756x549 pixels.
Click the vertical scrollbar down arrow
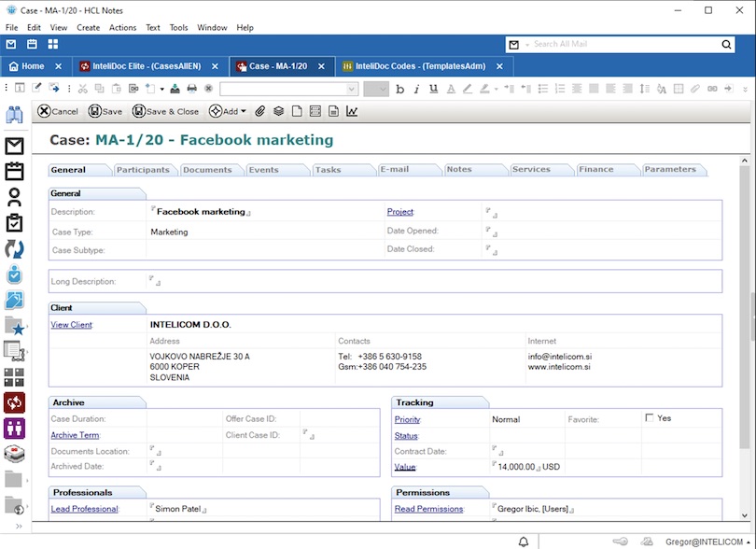pos(745,515)
